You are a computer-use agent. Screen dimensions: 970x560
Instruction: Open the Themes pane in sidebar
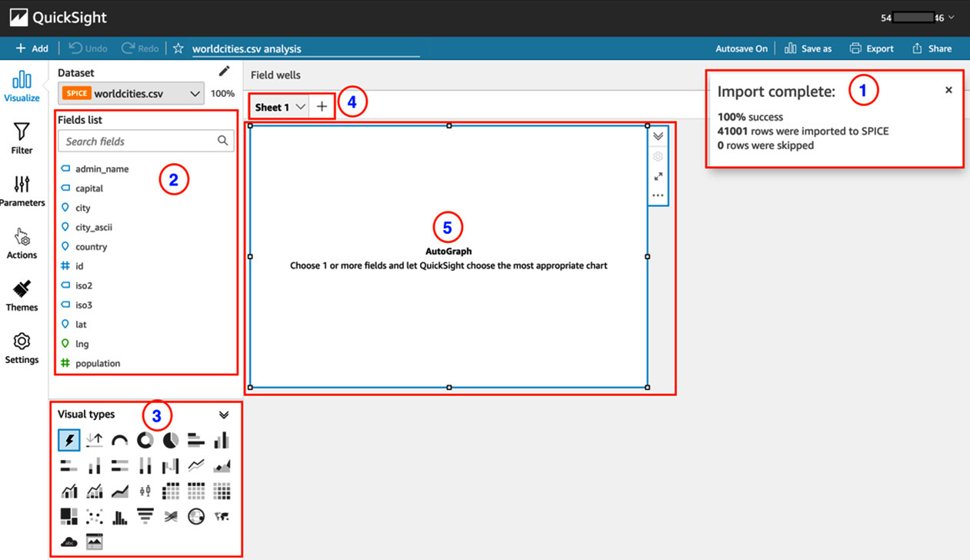(x=22, y=295)
